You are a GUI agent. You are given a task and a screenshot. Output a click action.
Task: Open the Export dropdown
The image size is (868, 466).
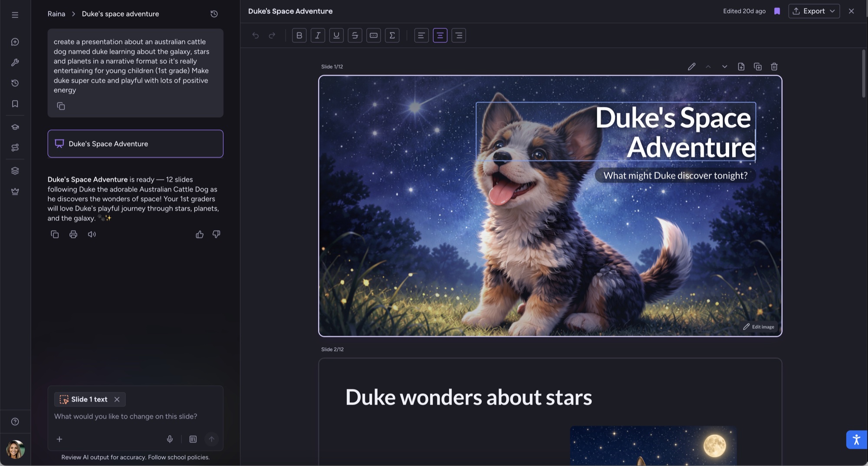click(x=814, y=11)
